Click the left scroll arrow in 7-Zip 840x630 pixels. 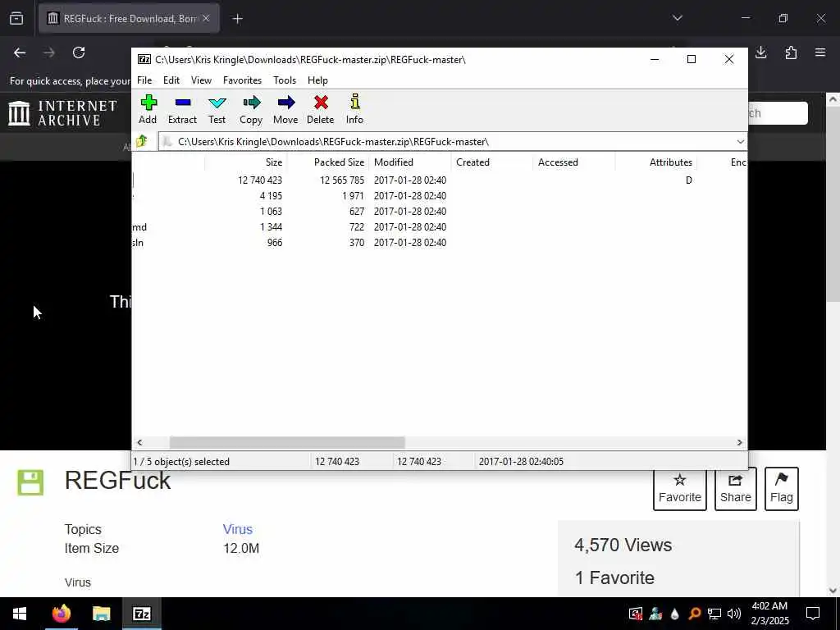click(x=139, y=442)
